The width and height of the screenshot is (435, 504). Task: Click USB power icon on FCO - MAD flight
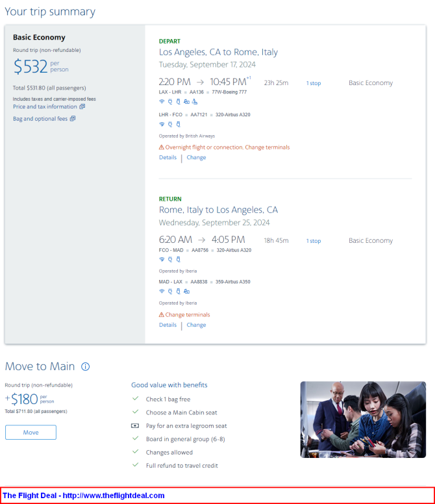point(179,259)
